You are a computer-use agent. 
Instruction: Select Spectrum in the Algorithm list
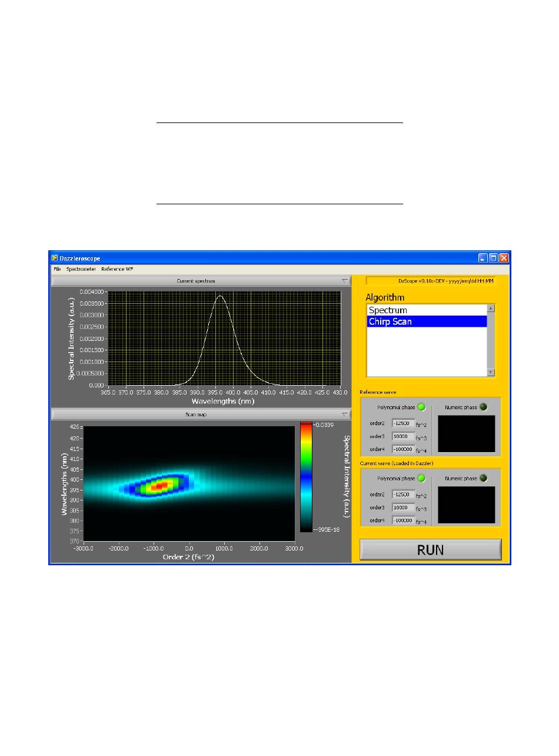[427, 310]
